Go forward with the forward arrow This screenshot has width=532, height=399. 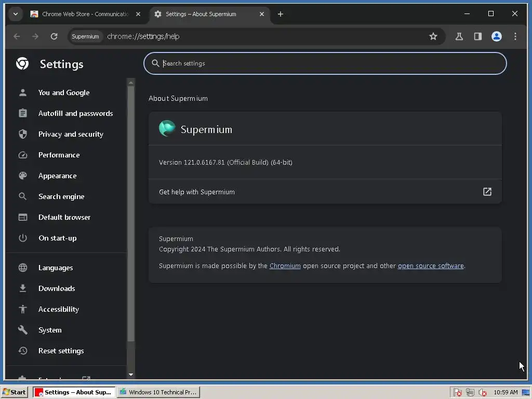pyautogui.click(x=35, y=36)
